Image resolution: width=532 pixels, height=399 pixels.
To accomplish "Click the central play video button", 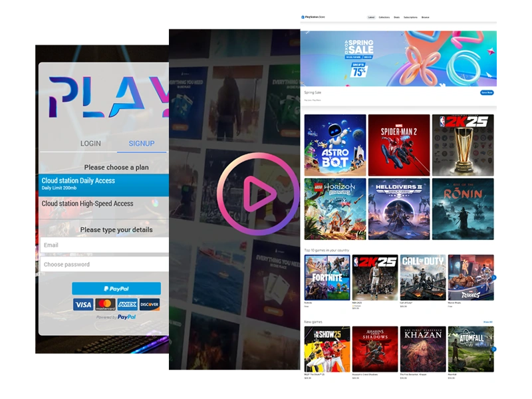I will point(258,194).
